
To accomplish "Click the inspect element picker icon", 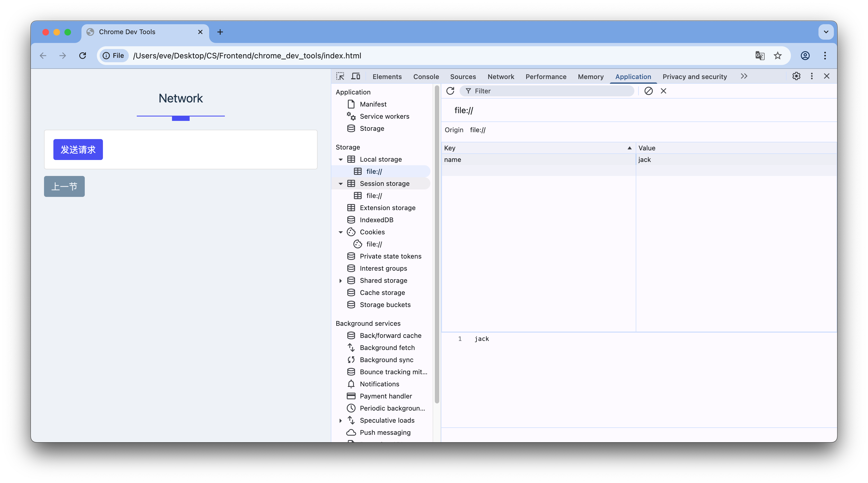I will 340,76.
